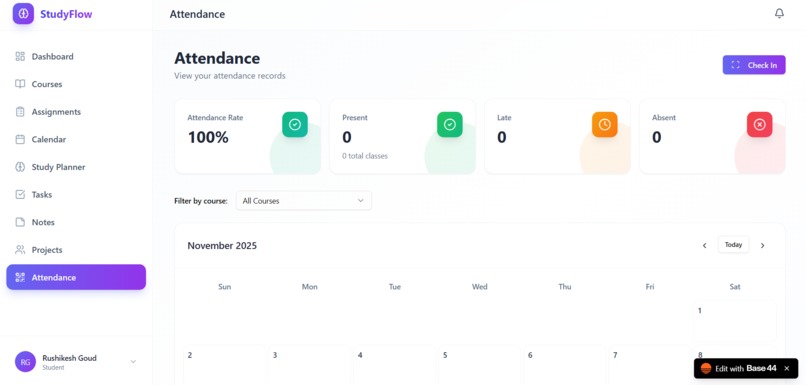Select November 7 calendar cell
Screen dimensions: 806x385
(650, 365)
